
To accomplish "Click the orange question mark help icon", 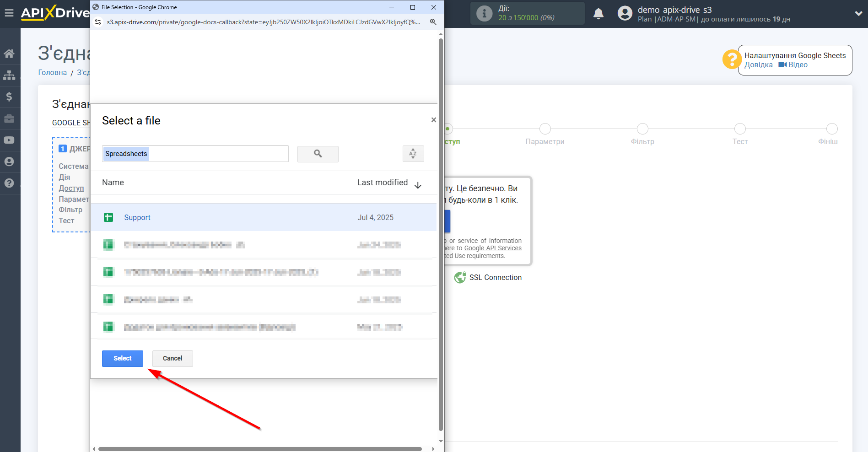I will click(x=731, y=59).
